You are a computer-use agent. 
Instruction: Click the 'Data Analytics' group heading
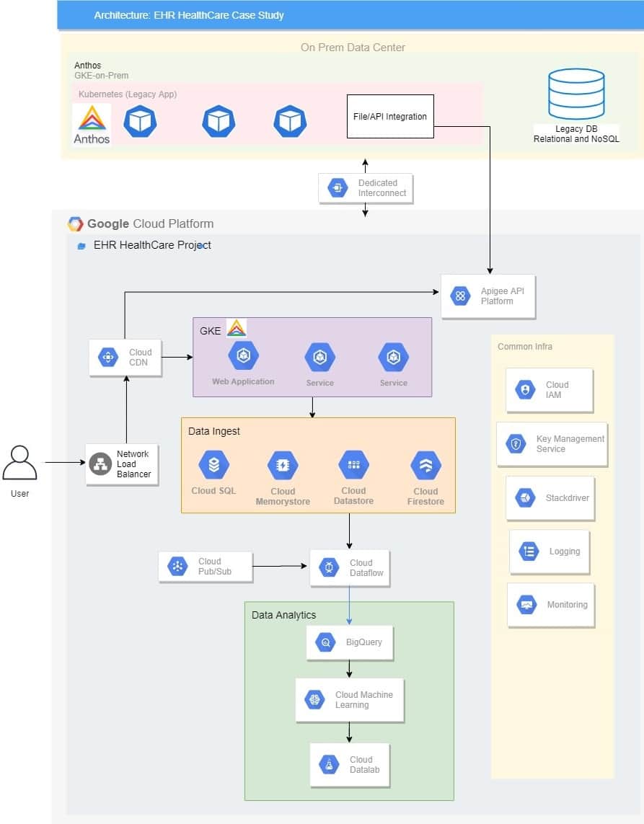(284, 615)
